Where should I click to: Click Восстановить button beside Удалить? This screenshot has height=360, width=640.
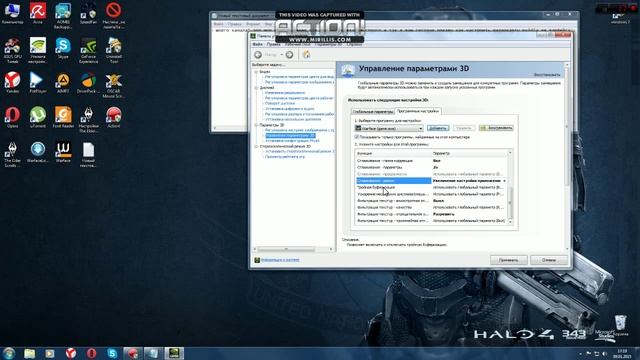(496, 128)
